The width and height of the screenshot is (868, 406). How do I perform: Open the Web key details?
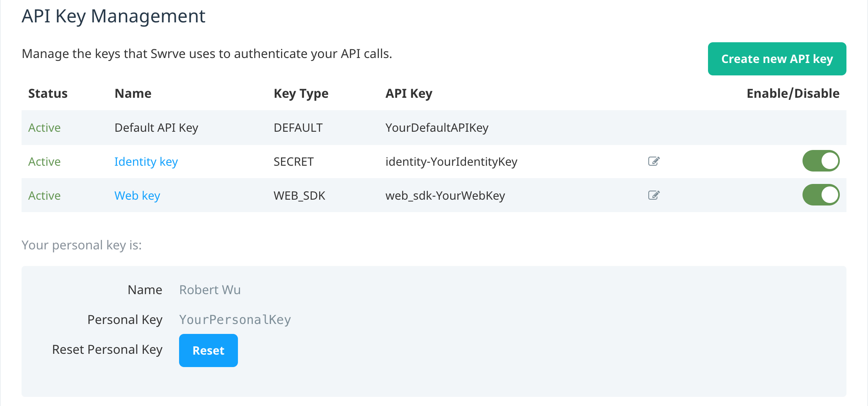[x=137, y=195]
